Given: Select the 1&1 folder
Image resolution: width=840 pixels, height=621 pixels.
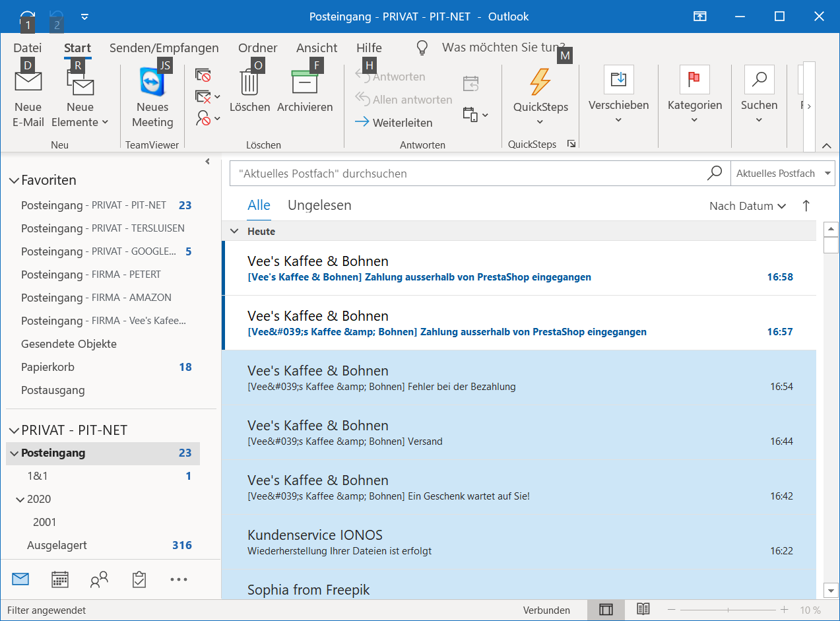Looking at the screenshot, I should point(38,476).
